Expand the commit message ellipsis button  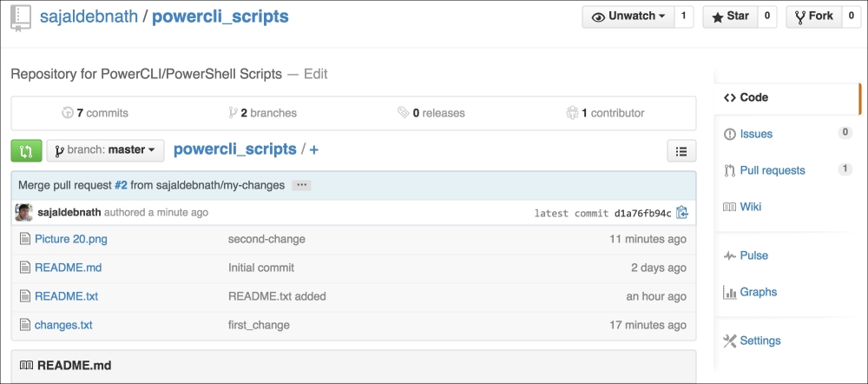tap(301, 186)
